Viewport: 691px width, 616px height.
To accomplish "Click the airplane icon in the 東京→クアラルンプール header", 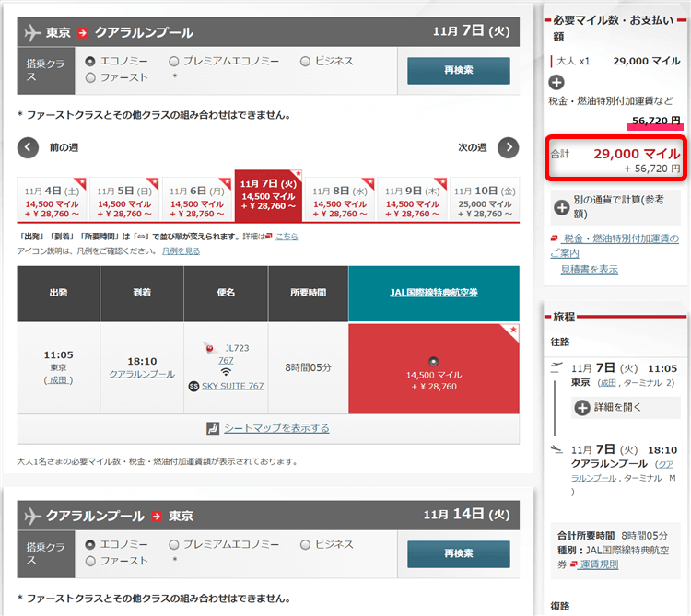I will click(33, 32).
